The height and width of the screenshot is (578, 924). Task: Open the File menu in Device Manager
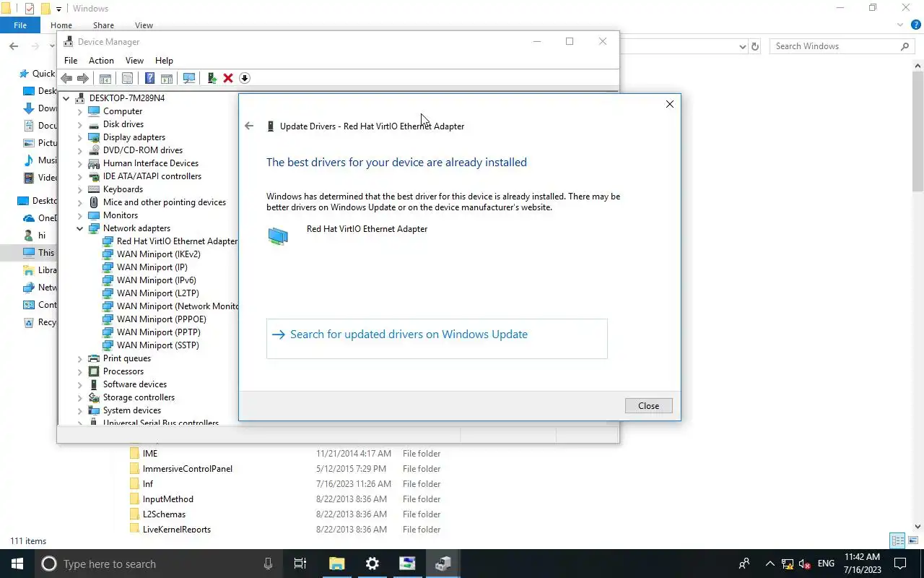tap(71, 61)
